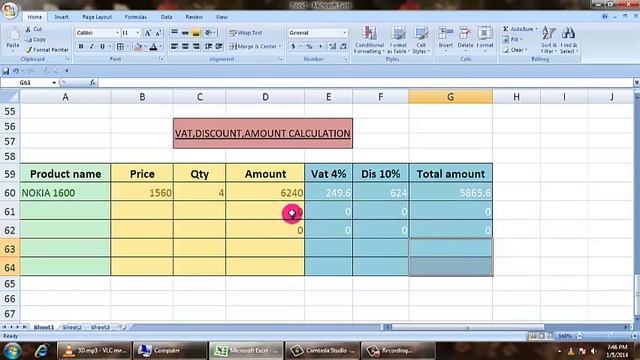Align text right

pyautogui.click(x=196, y=47)
